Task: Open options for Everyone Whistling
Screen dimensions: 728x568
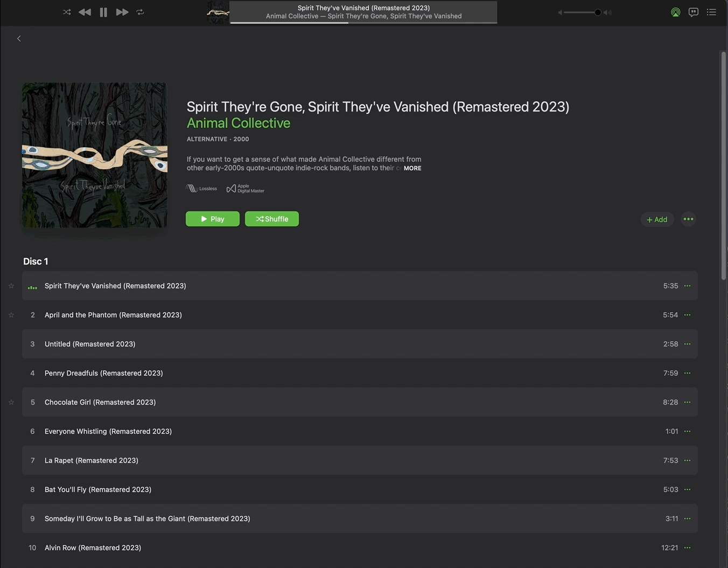Action: 687,431
